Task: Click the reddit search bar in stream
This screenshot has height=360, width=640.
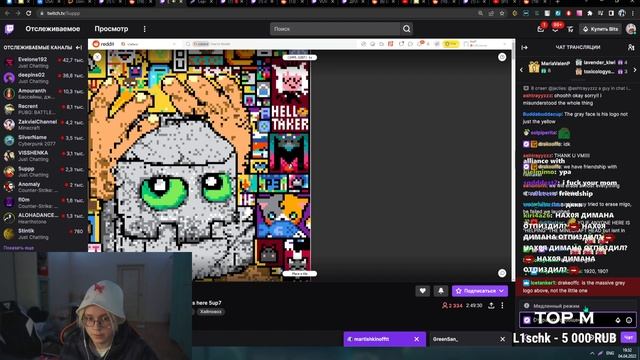Action: pos(269,44)
